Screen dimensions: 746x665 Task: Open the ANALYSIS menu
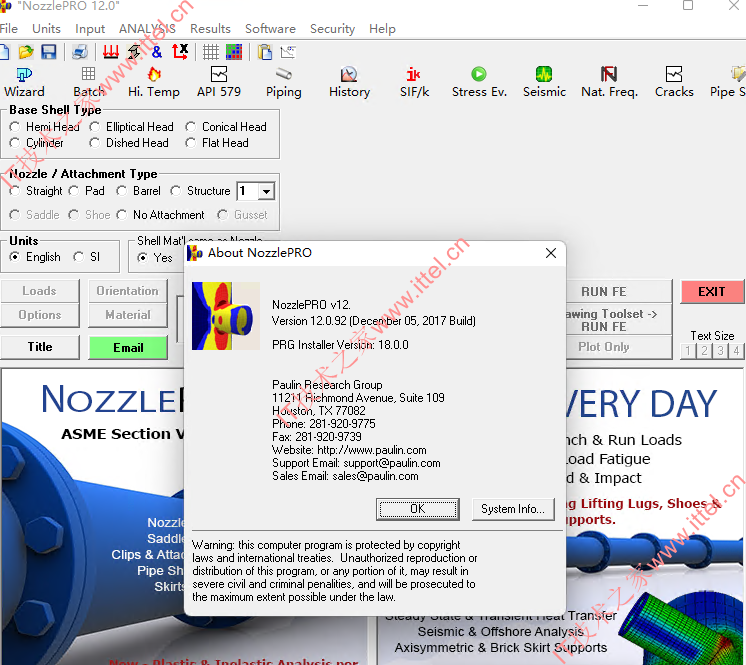coord(147,29)
